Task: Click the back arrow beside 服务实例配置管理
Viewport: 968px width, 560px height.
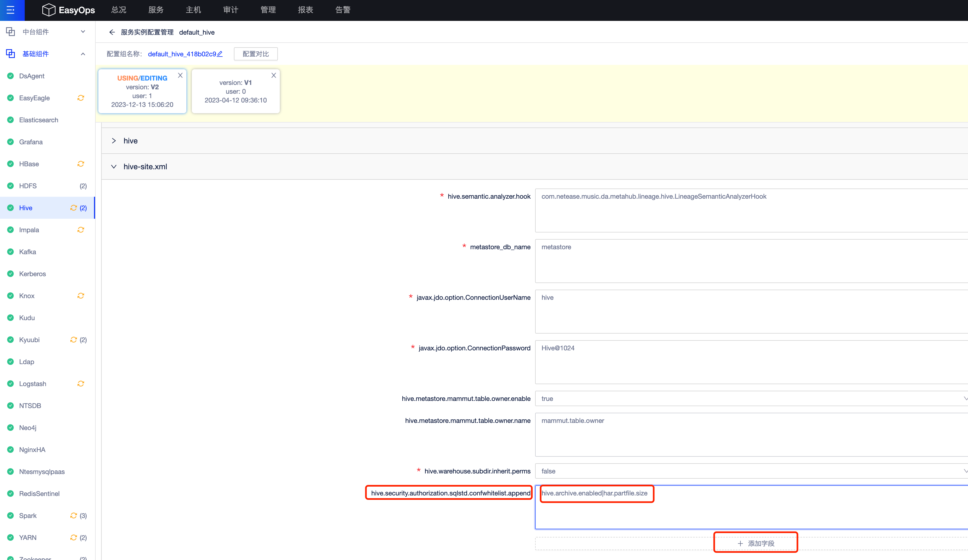Action: coord(112,32)
